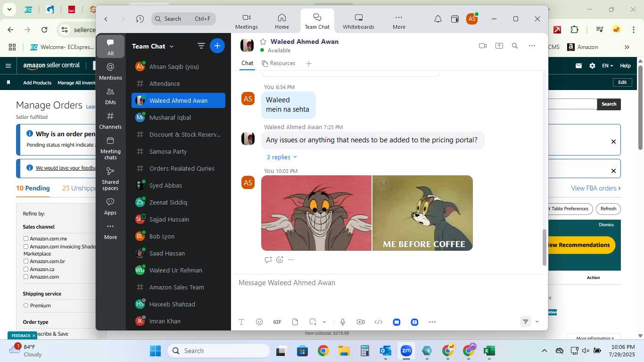Open Channels in the Zoom sidebar
The height and width of the screenshot is (362, 644).
tap(111, 121)
